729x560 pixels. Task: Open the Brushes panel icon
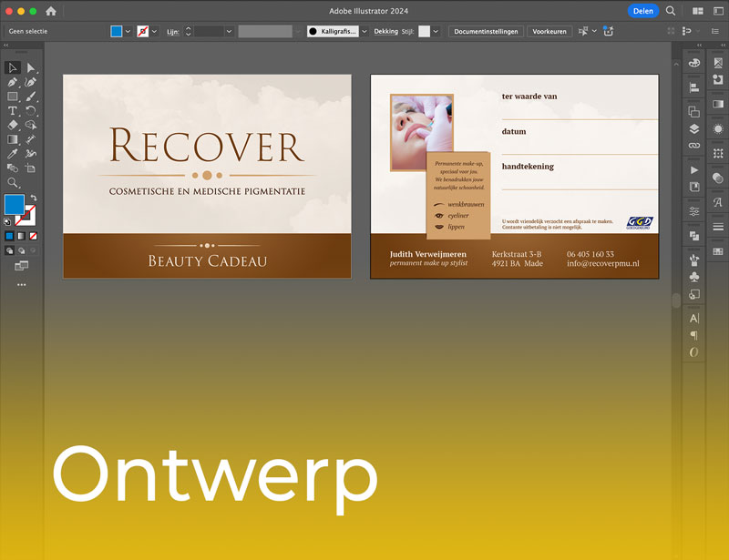[x=694, y=260]
